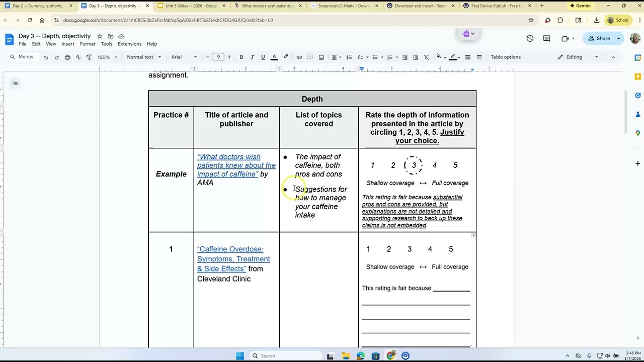Toggle bold formatting
This screenshot has width=644, height=362.
click(x=242, y=57)
